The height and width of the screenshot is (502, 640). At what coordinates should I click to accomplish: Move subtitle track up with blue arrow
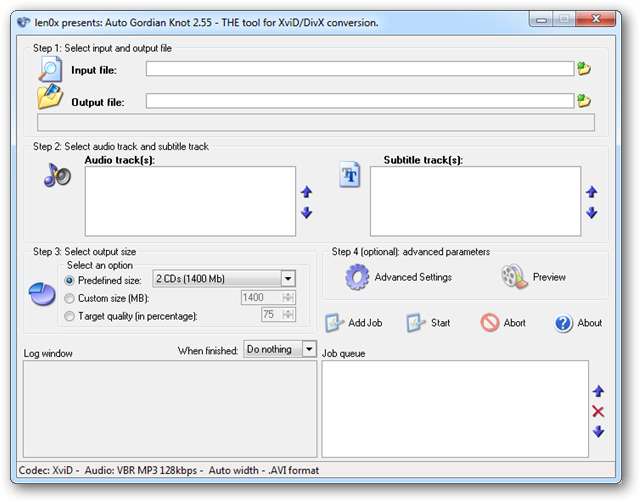click(x=591, y=192)
